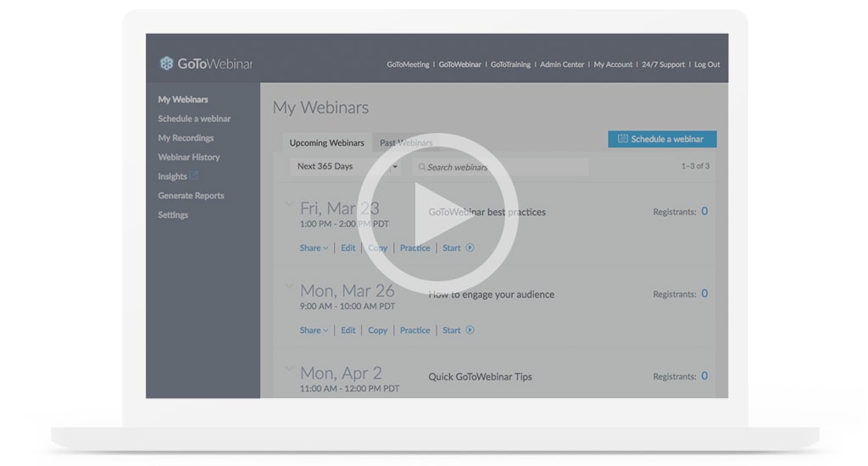Screen dimensions: 868x466
Task: Open registrants count for Mar 23 webinar
Action: [x=704, y=212]
